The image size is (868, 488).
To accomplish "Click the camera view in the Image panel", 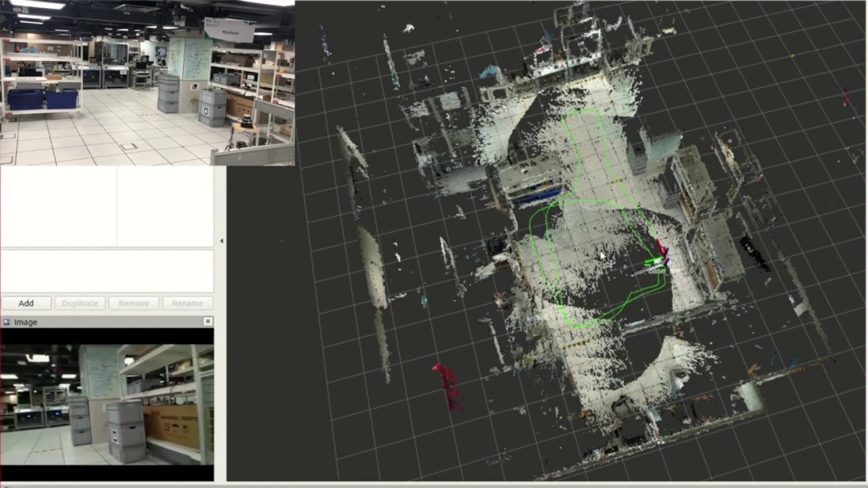I will tap(107, 405).
